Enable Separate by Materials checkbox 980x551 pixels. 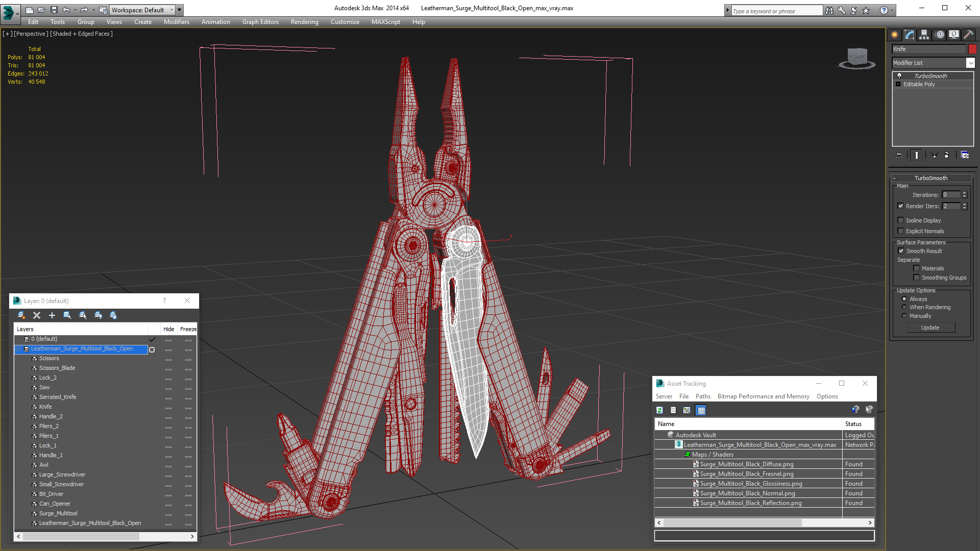917,268
